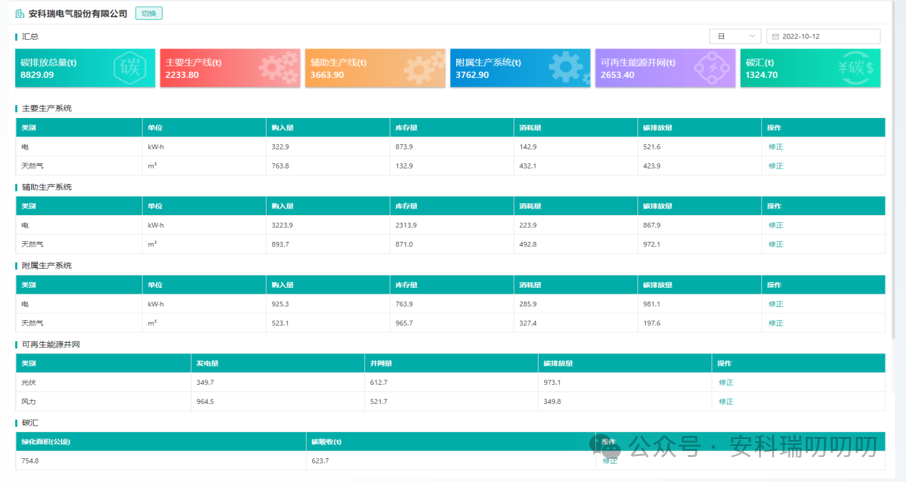Screen dimensions: 906x482
Task: Click 修正 for 天然气 in 辅助生产系统
Action: [775, 244]
